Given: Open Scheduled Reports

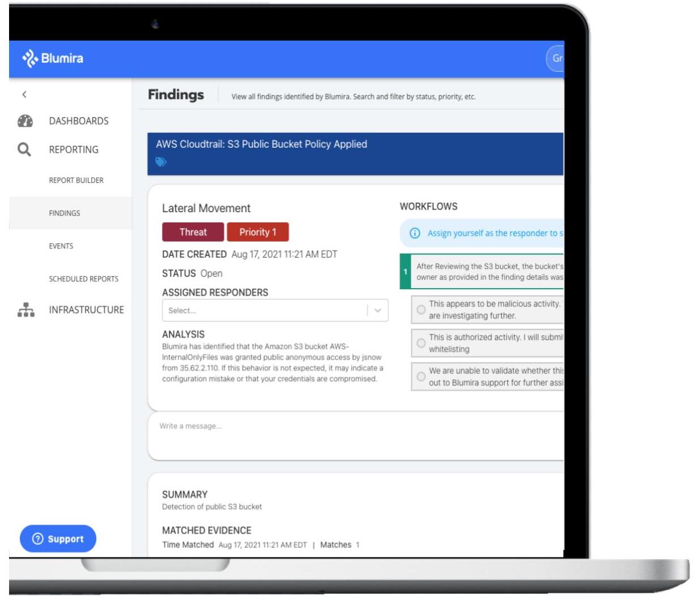Looking at the screenshot, I should pos(83,279).
